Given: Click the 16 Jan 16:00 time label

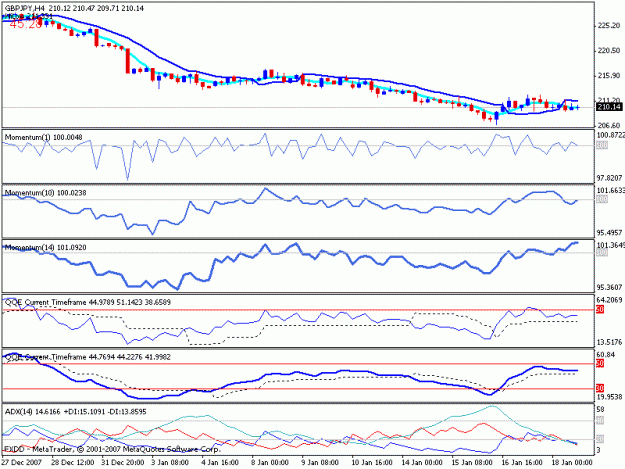Looking at the screenshot, I should click(521, 463).
